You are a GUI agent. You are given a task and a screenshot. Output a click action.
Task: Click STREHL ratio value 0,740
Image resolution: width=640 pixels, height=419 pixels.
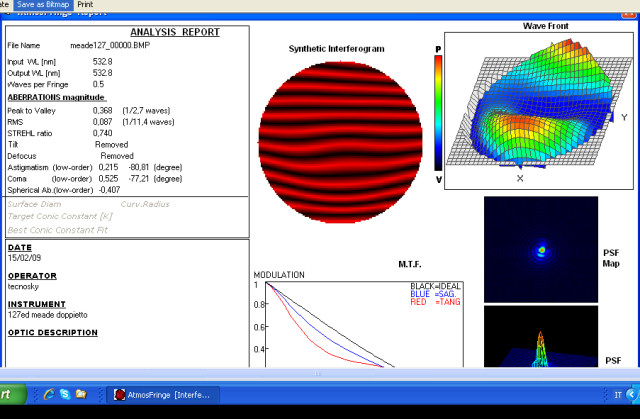[102, 133]
